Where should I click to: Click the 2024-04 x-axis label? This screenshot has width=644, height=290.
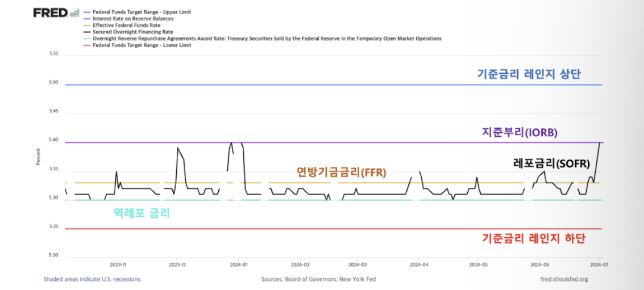[x=418, y=265]
